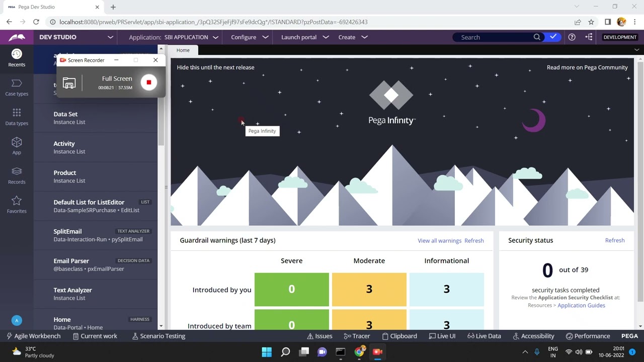644x362 pixels.
Task: Open Text Analyzer instance list
Action: 96,294
